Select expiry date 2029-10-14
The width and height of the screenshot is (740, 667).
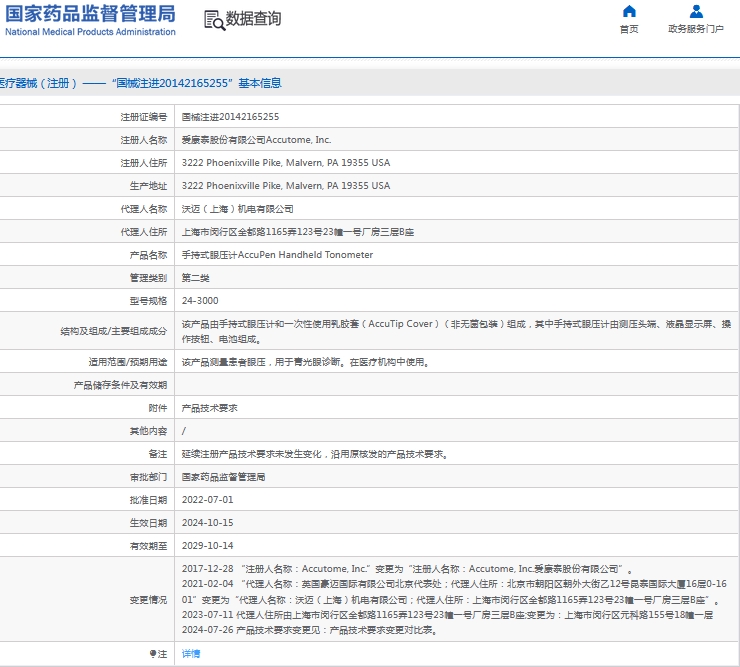(208, 546)
